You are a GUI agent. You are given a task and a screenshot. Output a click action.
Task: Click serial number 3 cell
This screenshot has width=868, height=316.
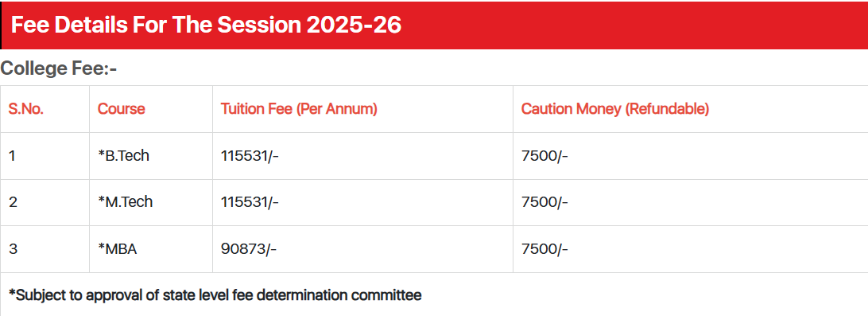pyautogui.click(x=45, y=249)
